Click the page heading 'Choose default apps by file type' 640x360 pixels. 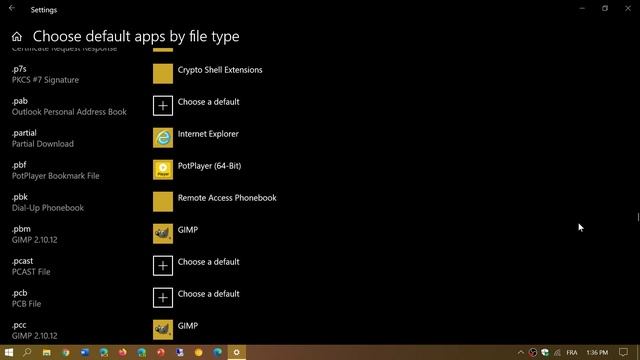136,36
